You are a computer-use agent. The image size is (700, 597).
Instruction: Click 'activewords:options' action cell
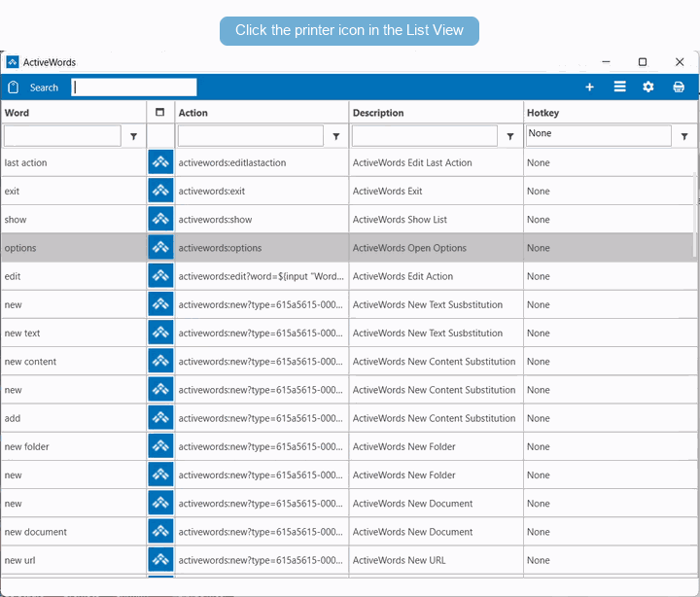pyautogui.click(x=262, y=248)
